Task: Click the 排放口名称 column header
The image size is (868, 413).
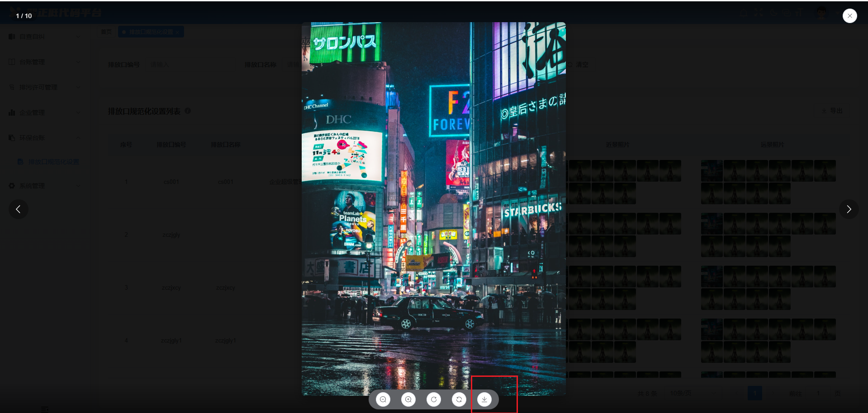Action: 226,145
